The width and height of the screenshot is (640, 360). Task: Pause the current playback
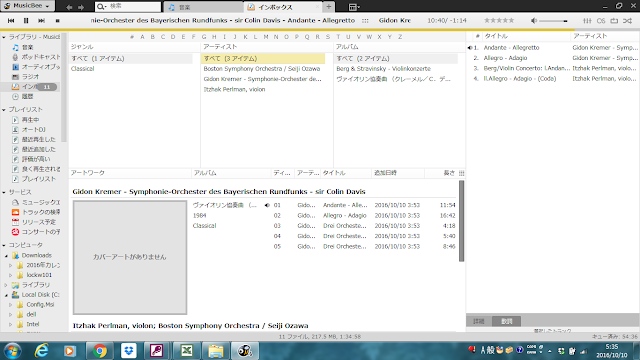(26, 20)
